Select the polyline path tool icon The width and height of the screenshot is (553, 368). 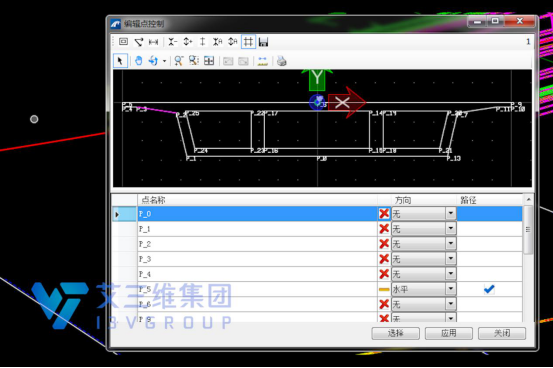click(139, 42)
